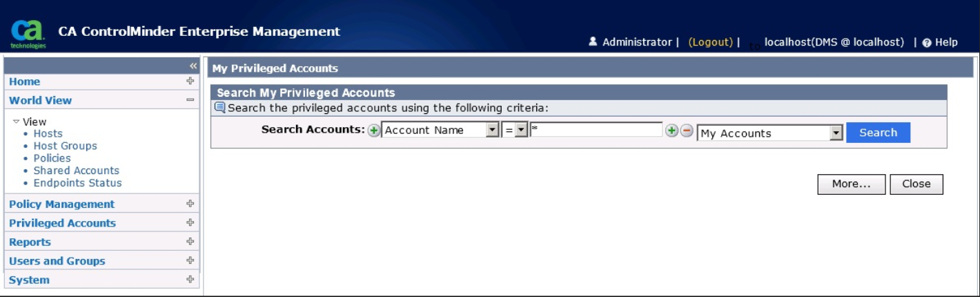Open the World View menu
The width and height of the screenshot is (980, 297).
click(40, 100)
